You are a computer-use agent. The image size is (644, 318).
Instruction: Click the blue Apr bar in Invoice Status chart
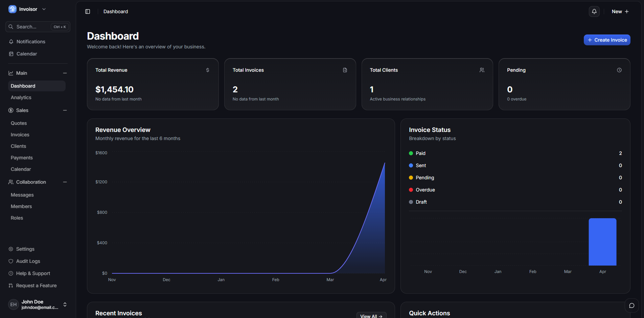602,242
